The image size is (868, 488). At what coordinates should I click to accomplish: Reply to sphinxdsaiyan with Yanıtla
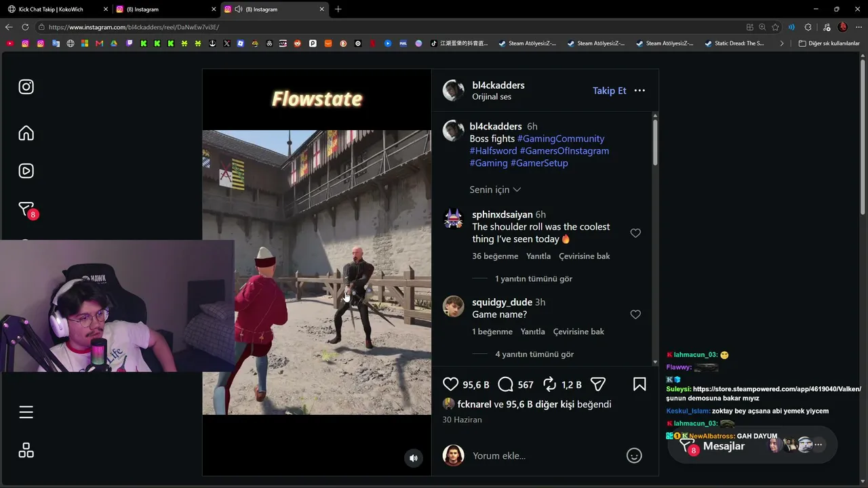coord(538,256)
